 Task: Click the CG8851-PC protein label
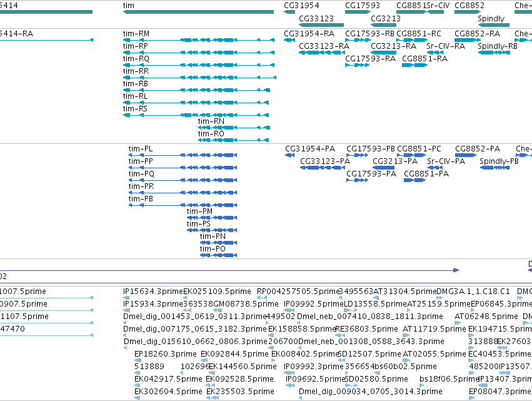tap(419, 149)
